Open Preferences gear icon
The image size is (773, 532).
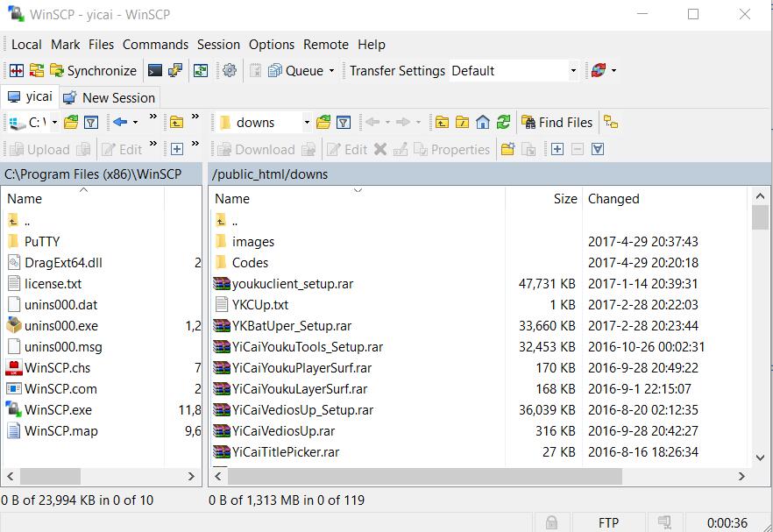click(230, 71)
